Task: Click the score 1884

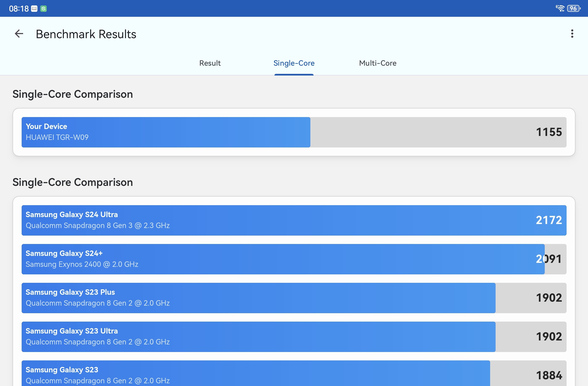Action: coord(549,375)
